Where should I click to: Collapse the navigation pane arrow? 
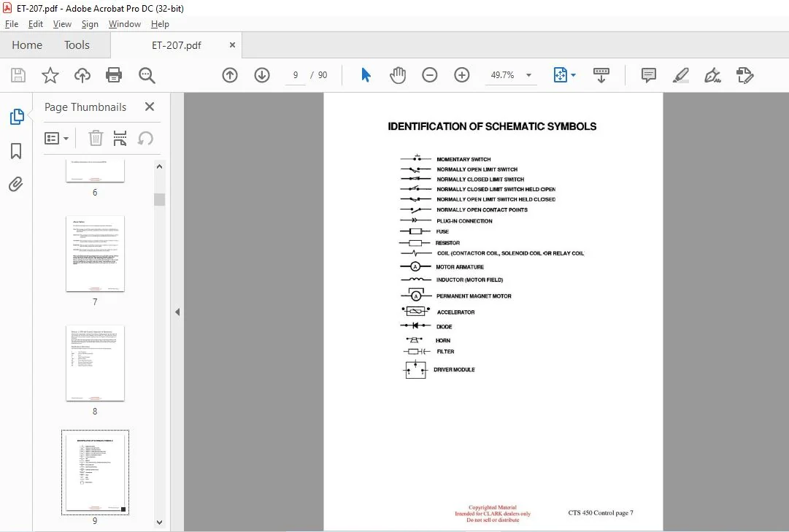point(177,312)
